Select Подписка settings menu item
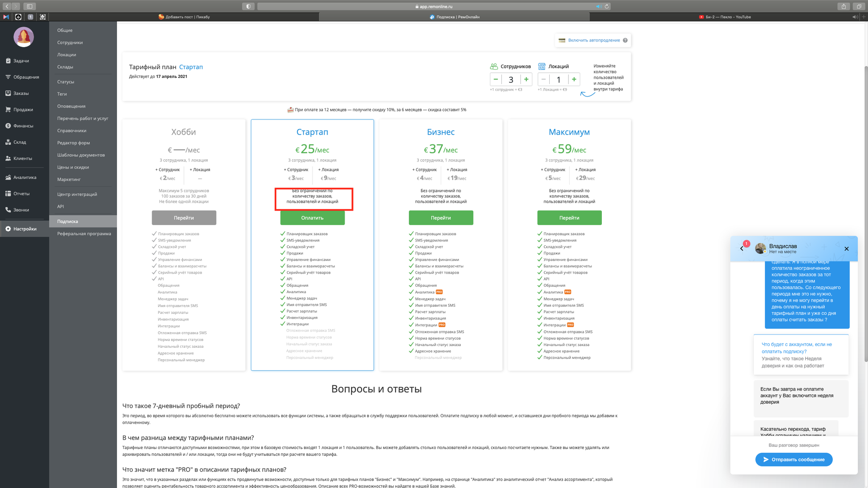The height and width of the screenshot is (488, 868). point(67,221)
